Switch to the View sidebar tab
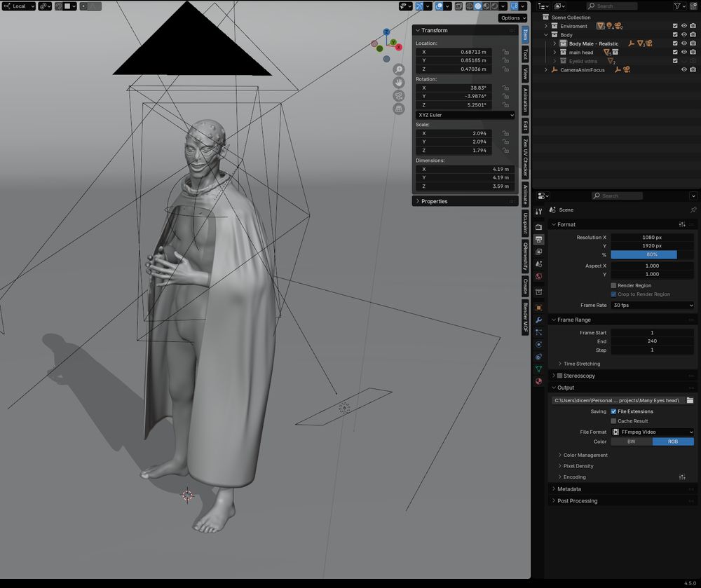701x588 pixels. (525, 74)
